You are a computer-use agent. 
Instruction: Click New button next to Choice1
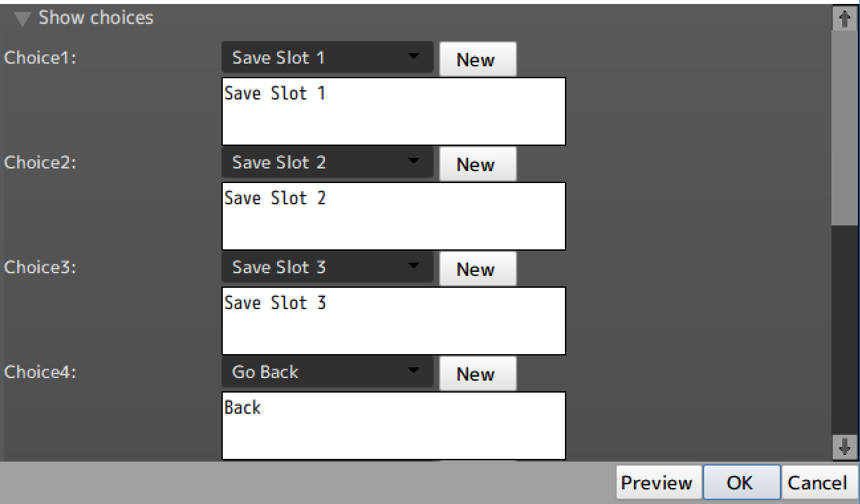pos(477,60)
